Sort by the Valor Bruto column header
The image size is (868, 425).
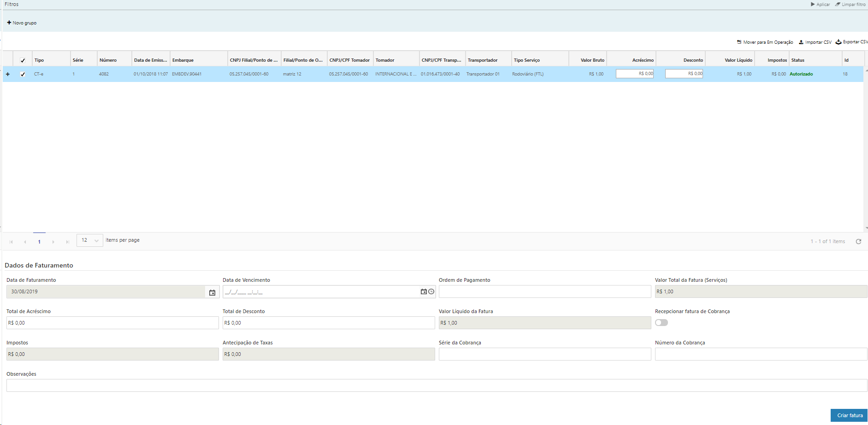click(x=592, y=60)
